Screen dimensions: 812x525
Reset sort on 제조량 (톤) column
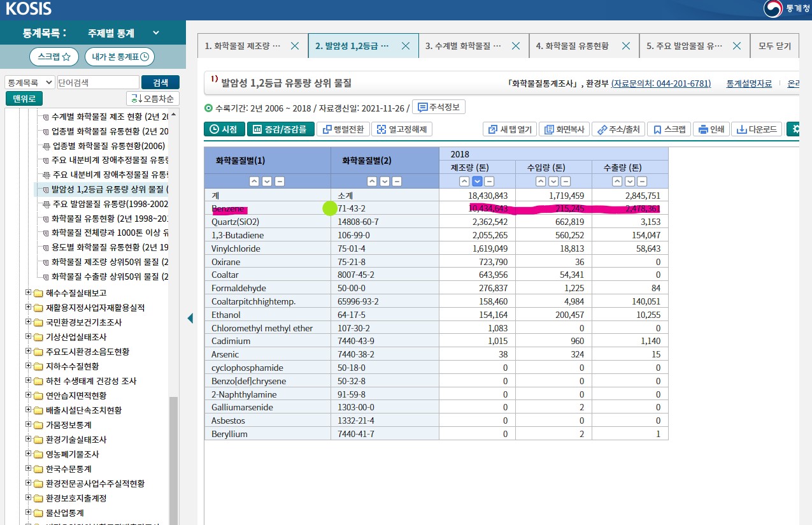tap(489, 181)
